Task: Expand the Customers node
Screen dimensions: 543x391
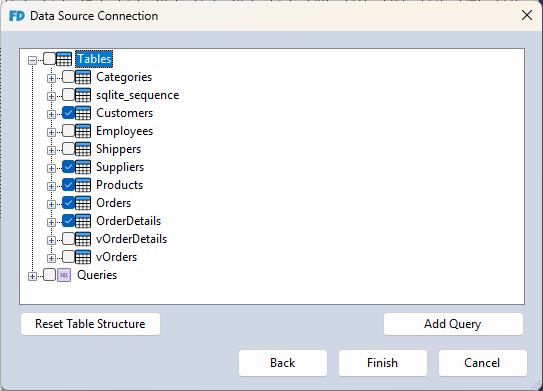Action: coord(51,115)
